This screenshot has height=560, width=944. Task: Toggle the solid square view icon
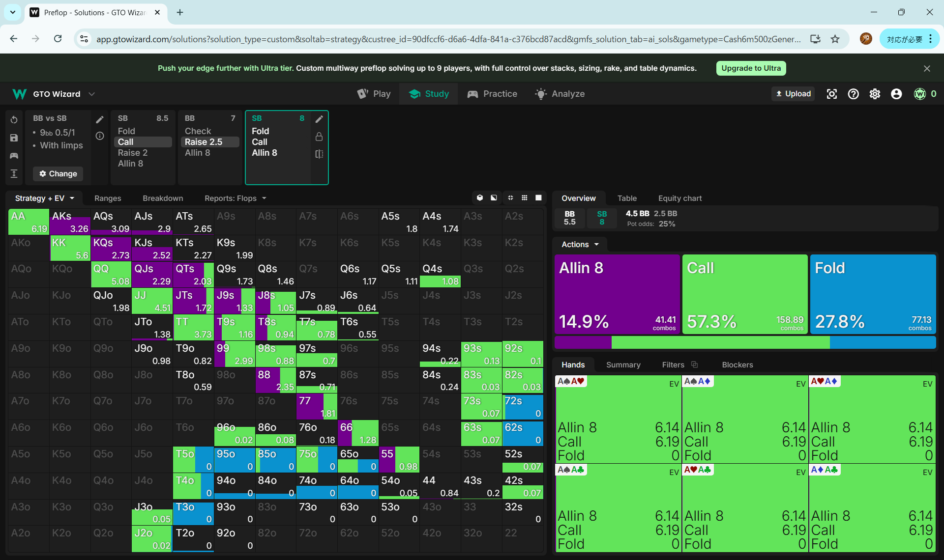(x=538, y=198)
